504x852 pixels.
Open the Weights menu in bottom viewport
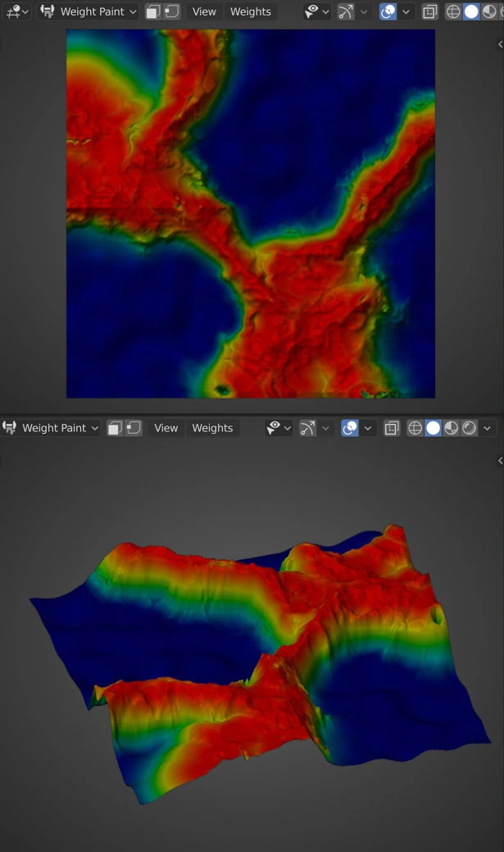[x=212, y=428]
